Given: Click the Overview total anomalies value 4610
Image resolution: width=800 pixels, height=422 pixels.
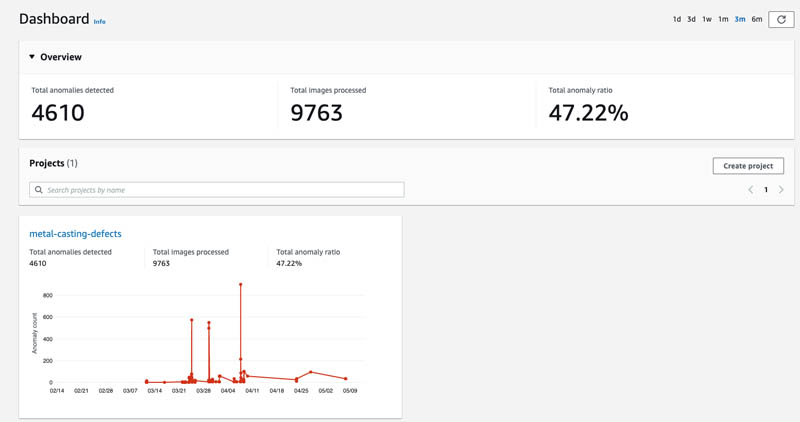Looking at the screenshot, I should tap(58, 113).
